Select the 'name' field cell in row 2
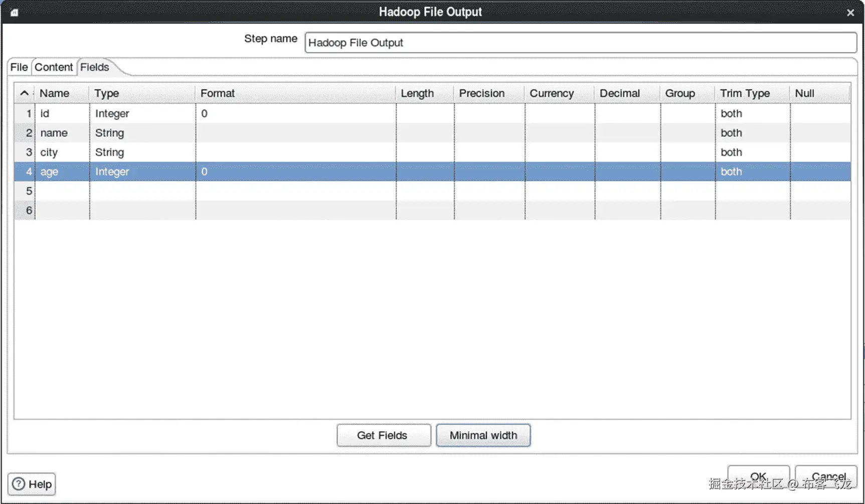The width and height of the screenshot is (865, 504). [62, 133]
